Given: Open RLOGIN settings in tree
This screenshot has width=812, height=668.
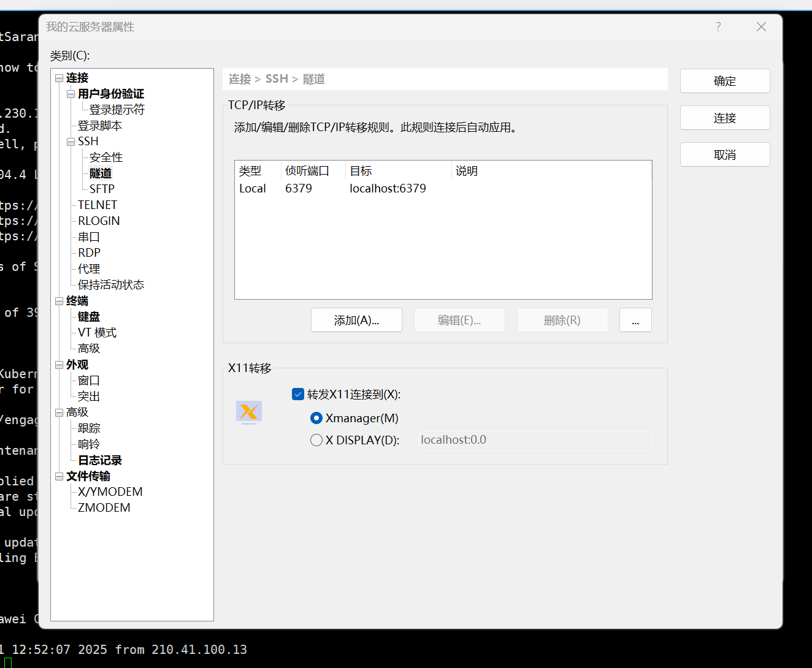Looking at the screenshot, I should 99,221.
